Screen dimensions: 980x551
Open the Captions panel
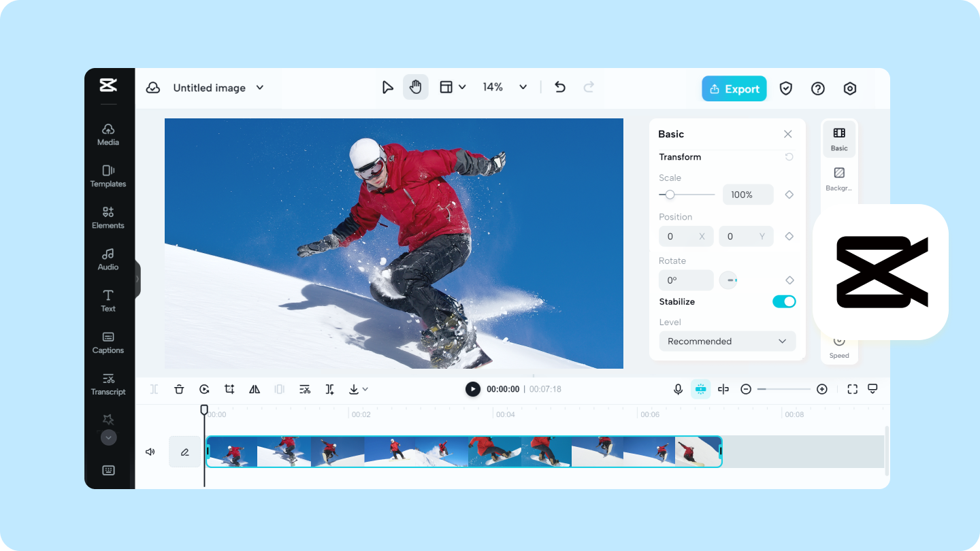[108, 342]
